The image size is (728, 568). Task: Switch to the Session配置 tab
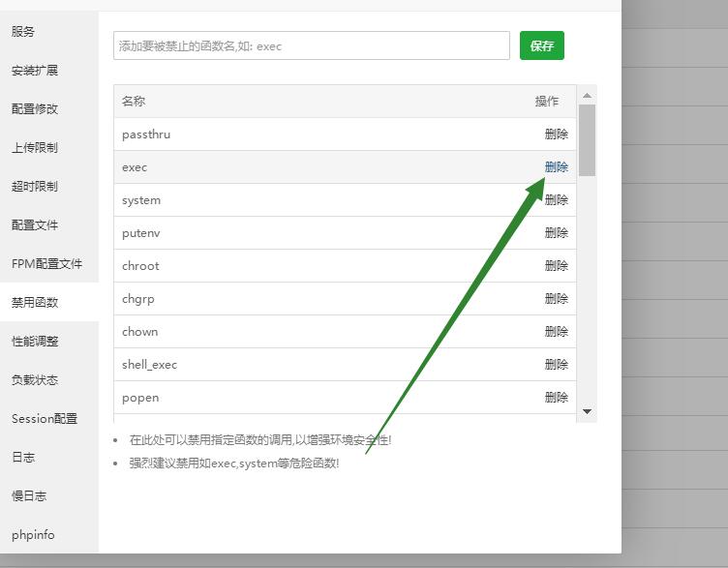click(x=45, y=419)
